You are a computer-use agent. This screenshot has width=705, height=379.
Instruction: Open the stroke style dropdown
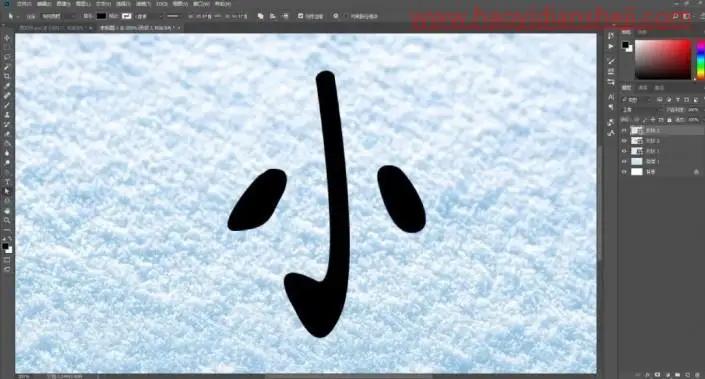pos(173,16)
